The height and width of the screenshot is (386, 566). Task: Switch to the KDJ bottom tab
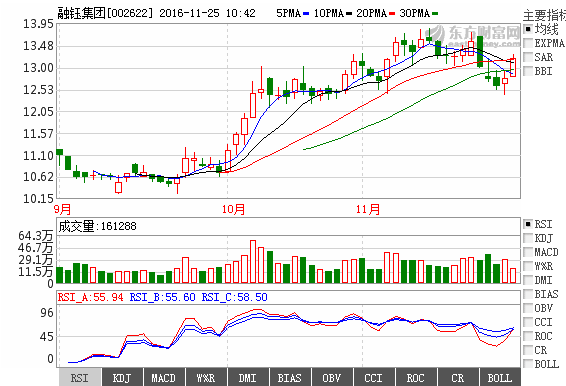tap(122, 378)
